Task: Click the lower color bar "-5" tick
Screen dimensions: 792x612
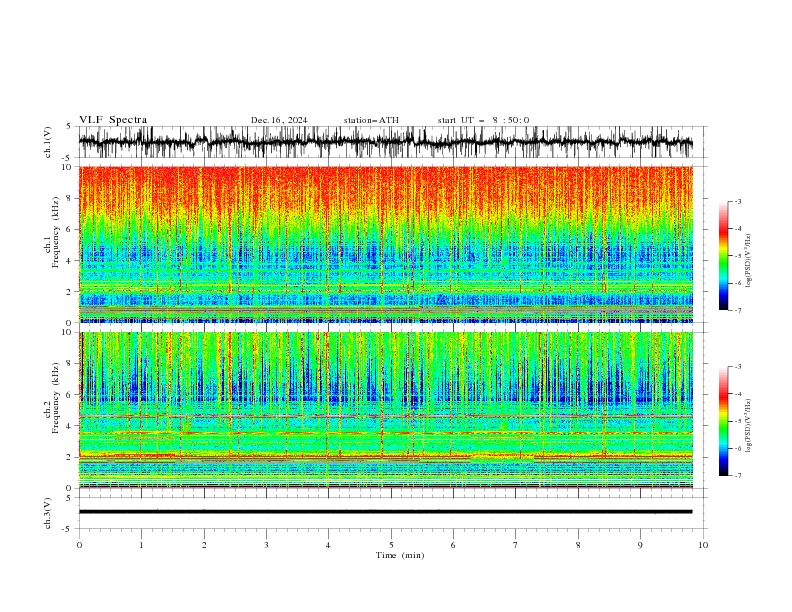Action: 737,421
